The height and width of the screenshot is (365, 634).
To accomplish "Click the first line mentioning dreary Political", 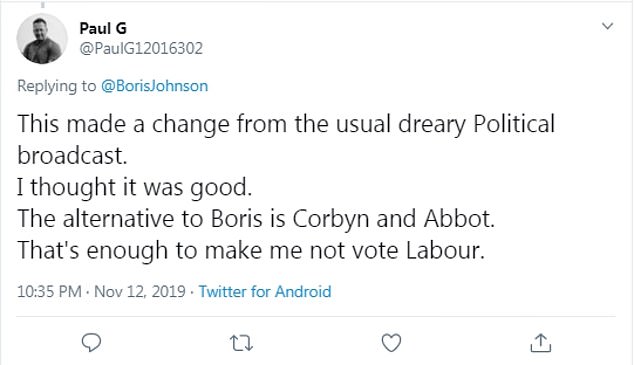I will (286, 124).
